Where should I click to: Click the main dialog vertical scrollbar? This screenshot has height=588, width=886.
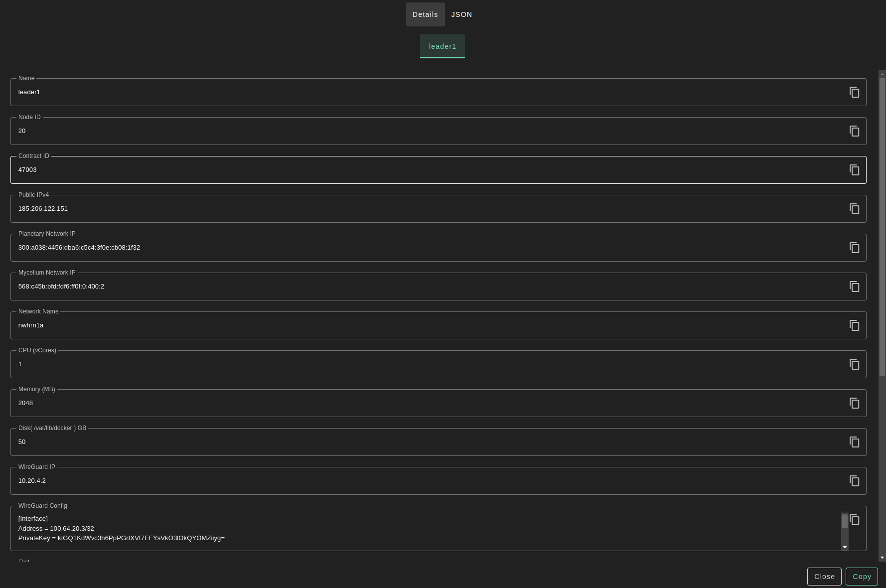coord(882,224)
